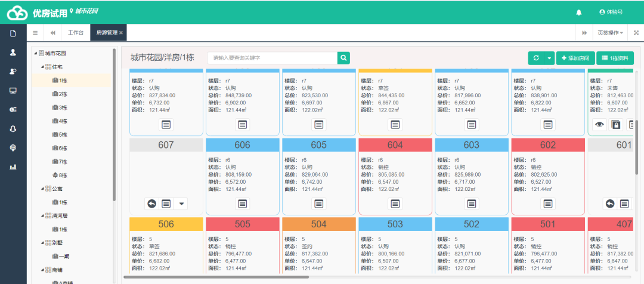Image resolution: width=644 pixels, height=284 pixels.
Task: Click the magnifier search button
Action: point(343,58)
